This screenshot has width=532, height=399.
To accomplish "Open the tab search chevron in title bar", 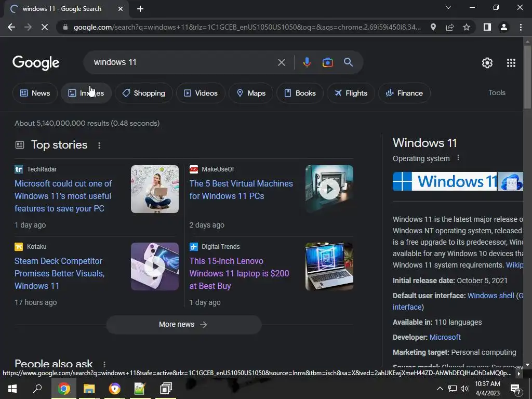I will tap(448, 7).
